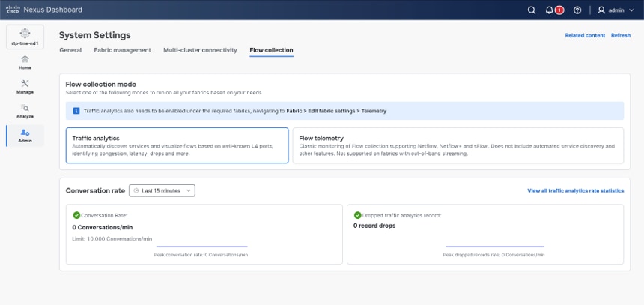The image size is (644, 305).
Task: Click the conversation rate sparkline
Action: pyautogui.click(x=201, y=247)
